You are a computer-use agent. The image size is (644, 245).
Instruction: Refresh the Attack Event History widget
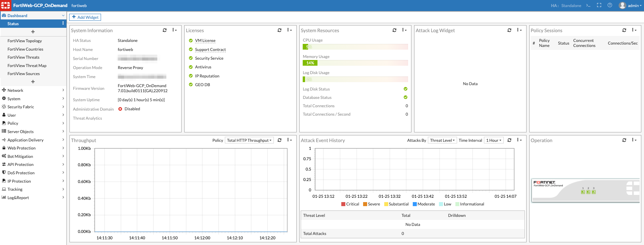coord(509,140)
